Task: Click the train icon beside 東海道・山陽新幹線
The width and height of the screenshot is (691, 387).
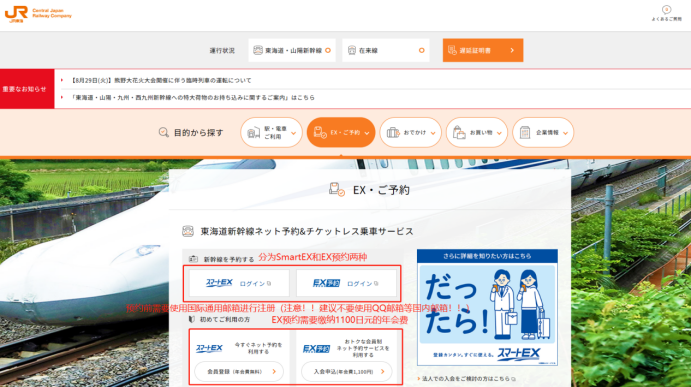Action: click(x=258, y=50)
